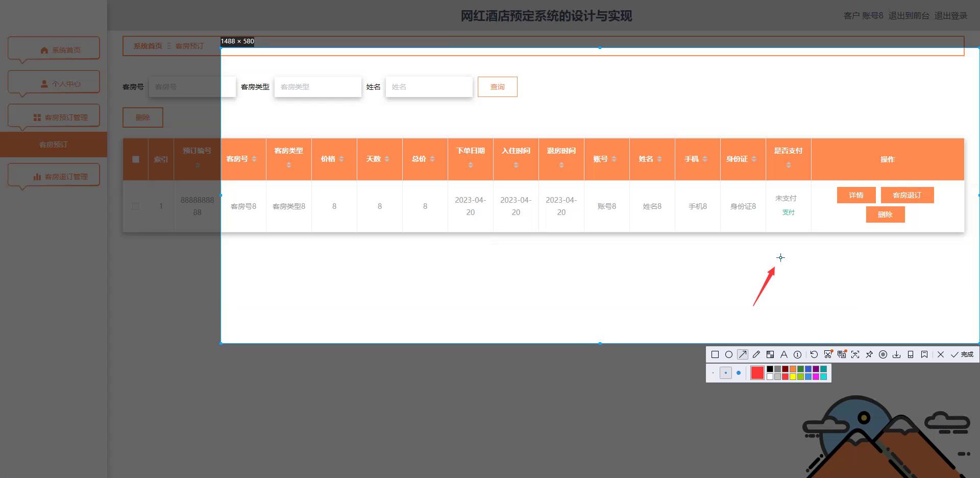Click 客房退订 for the booking row
Image resolution: width=980 pixels, height=478 pixels.
pyautogui.click(x=908, y=195)
